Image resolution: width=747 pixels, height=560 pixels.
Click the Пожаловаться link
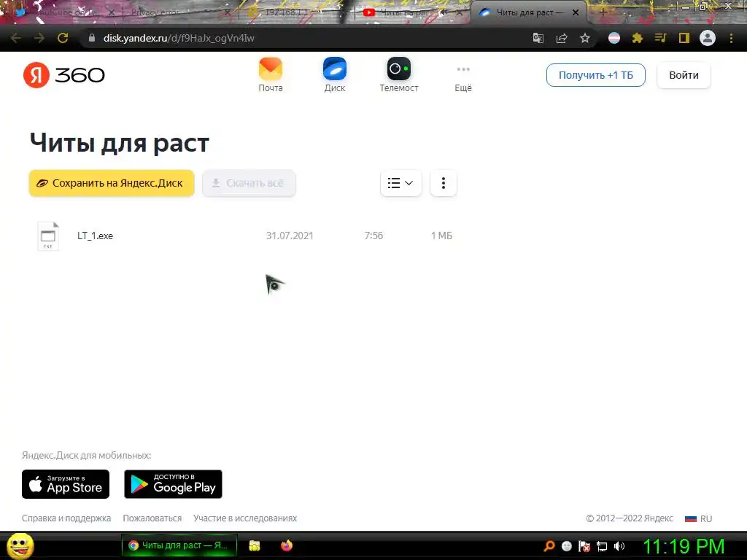click(152, 518)
